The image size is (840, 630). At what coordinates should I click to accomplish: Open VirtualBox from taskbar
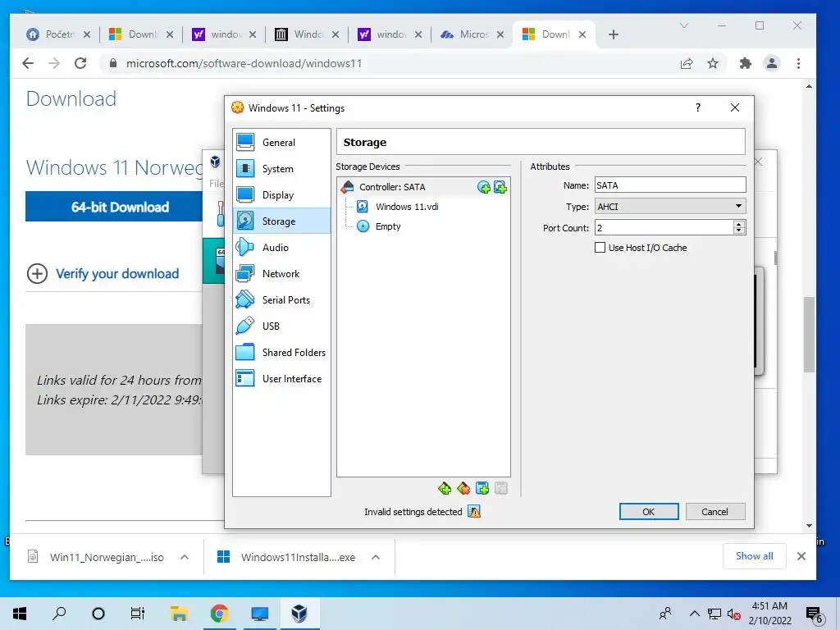(299, 614)
